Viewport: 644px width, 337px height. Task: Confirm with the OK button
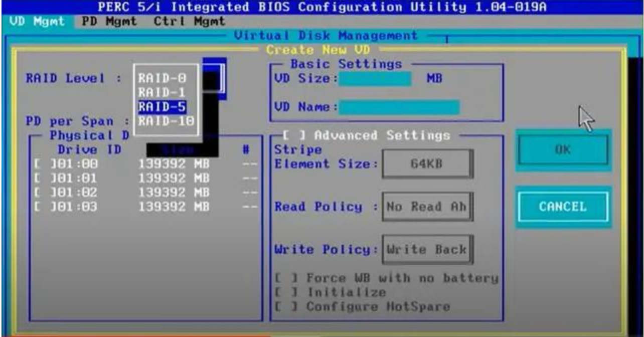pyautogui.click(x=563, y=150)
